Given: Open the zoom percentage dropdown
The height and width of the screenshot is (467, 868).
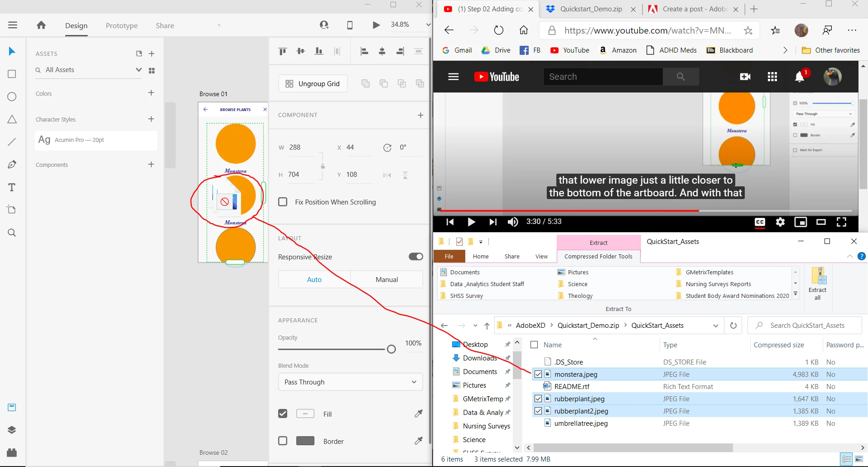Looking at the screenshot, I should click(428, 25).
